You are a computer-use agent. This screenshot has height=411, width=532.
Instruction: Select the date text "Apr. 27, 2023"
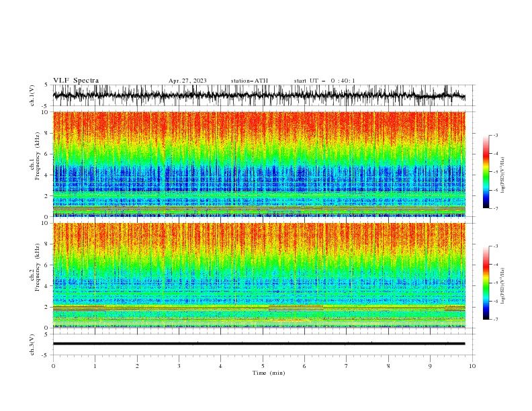point(187,81)
